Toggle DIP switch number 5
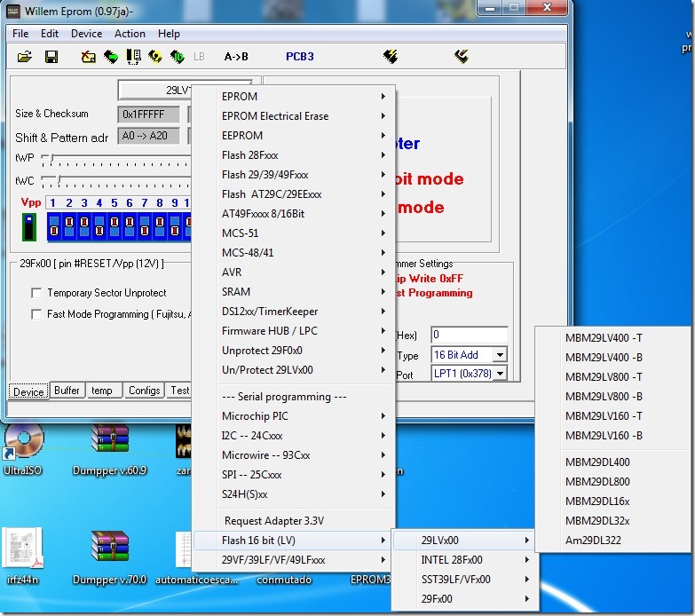Screen dimensions: 695x616 coord(115,227)
